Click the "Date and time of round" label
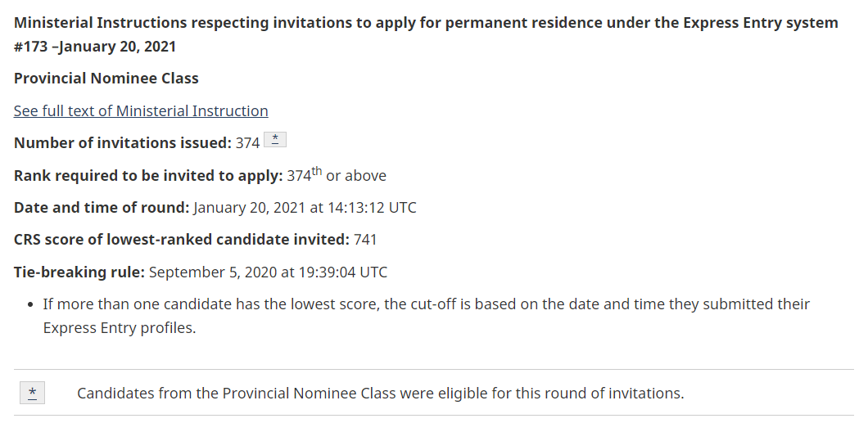 click(x=102, y=208)
